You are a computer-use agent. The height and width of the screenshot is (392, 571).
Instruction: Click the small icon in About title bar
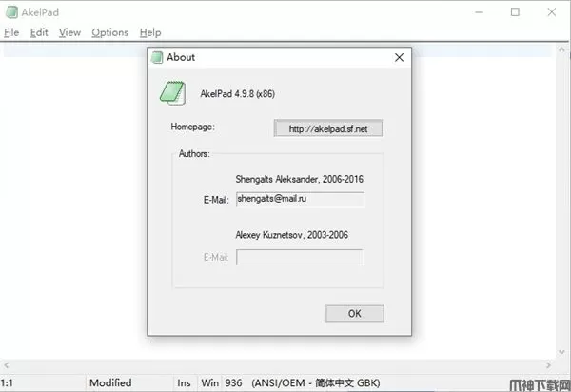157,57
